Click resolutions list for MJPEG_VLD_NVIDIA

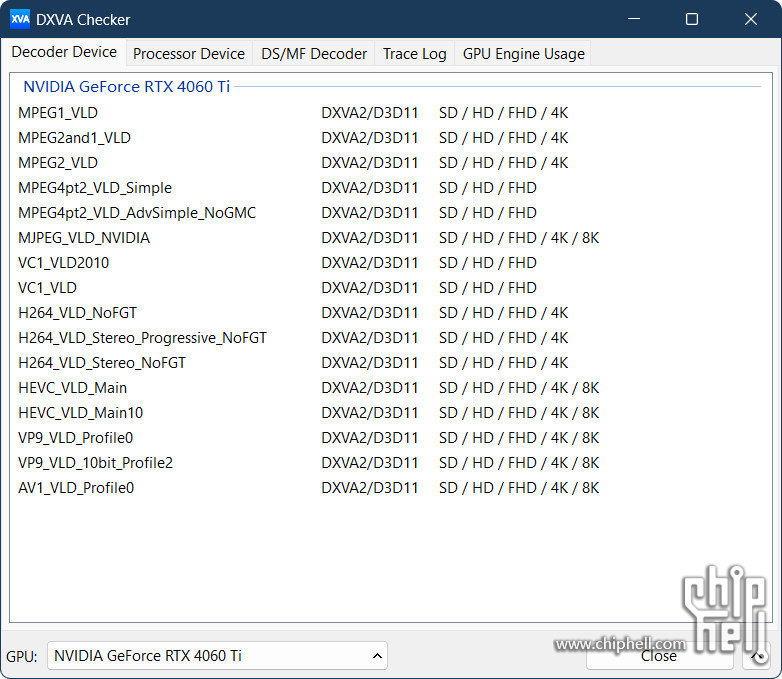coord(519,237)
